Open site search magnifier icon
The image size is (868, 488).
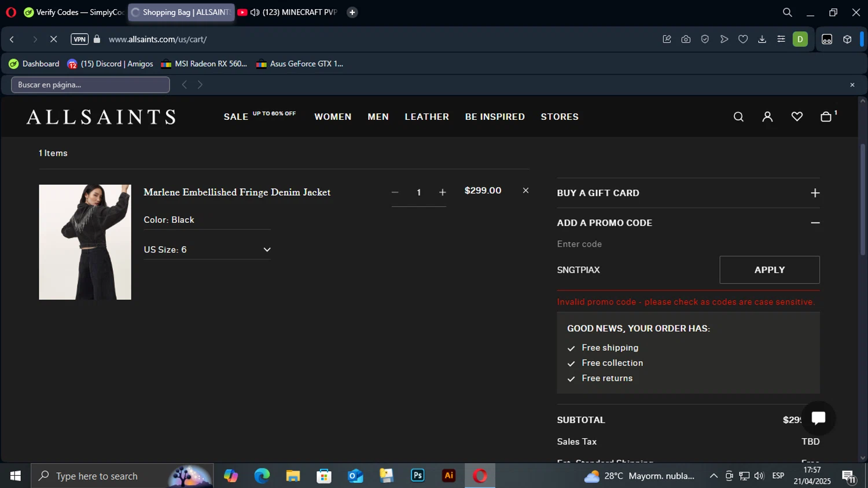[x=738, y=117]
